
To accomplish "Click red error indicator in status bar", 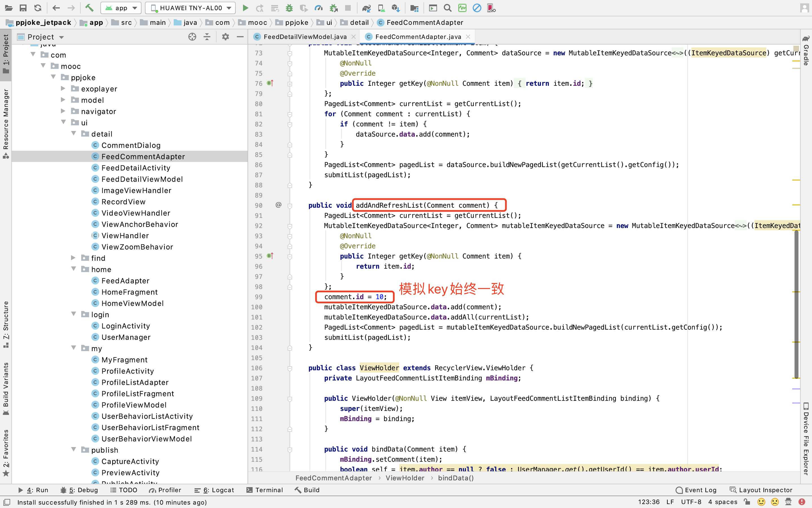I will point(802,502).
